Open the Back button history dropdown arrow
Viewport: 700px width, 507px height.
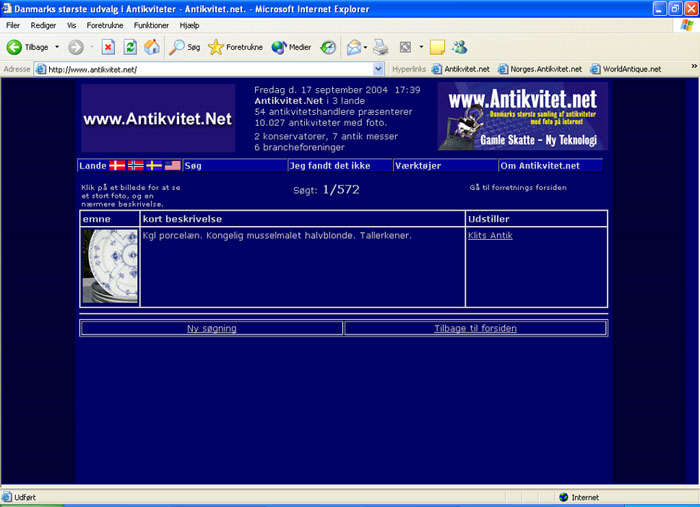[x=57, y=47]
